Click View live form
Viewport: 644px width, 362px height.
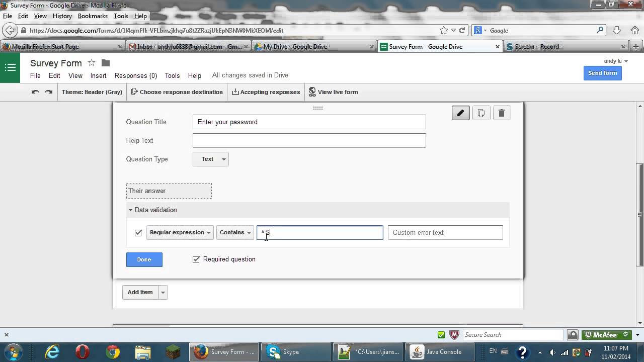click(333, 92)
